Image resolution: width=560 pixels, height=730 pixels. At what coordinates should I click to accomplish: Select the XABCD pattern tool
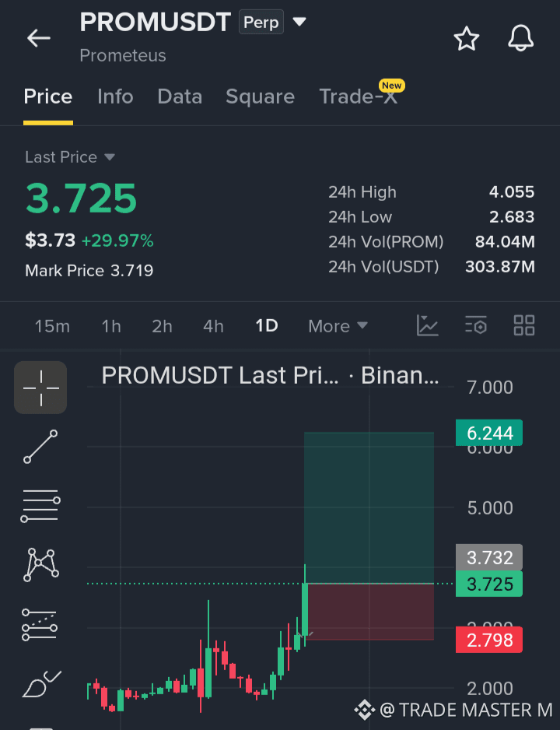(41, 565)
